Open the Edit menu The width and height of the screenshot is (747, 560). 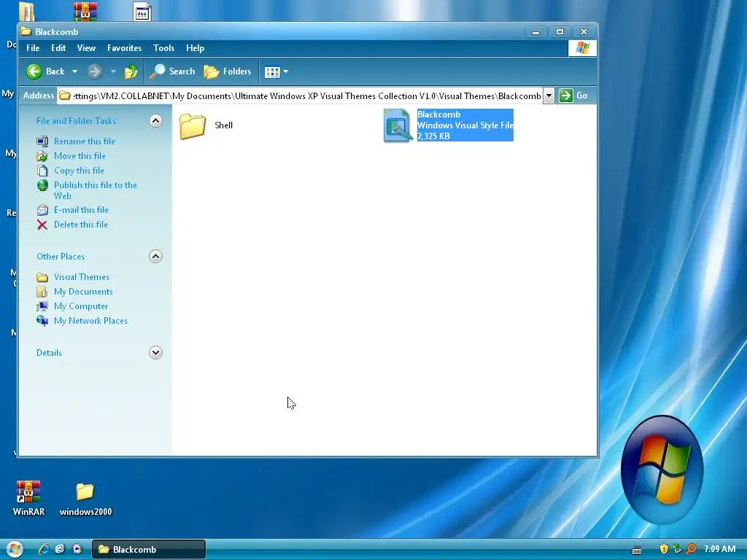click(58, 48)
